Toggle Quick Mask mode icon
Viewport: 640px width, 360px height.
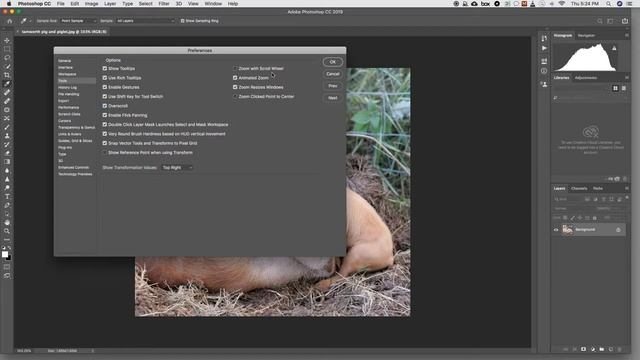tap(7, 267)
